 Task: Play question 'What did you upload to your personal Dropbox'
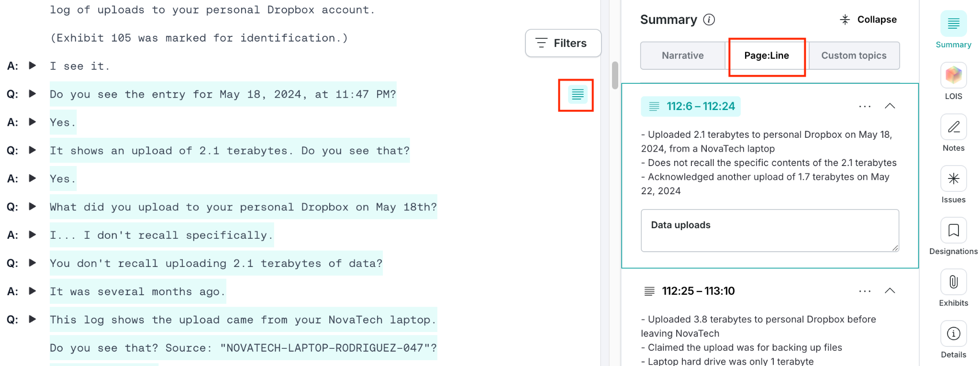click(33, 206)
